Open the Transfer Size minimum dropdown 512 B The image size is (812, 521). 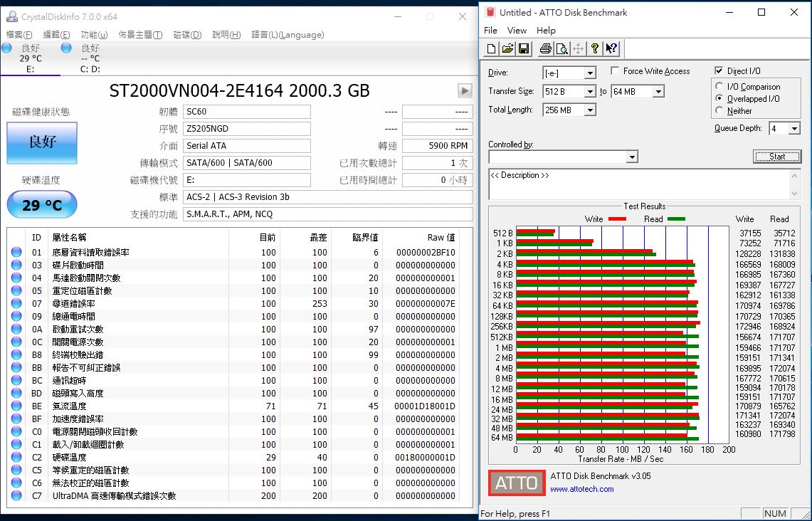point(590,92)
